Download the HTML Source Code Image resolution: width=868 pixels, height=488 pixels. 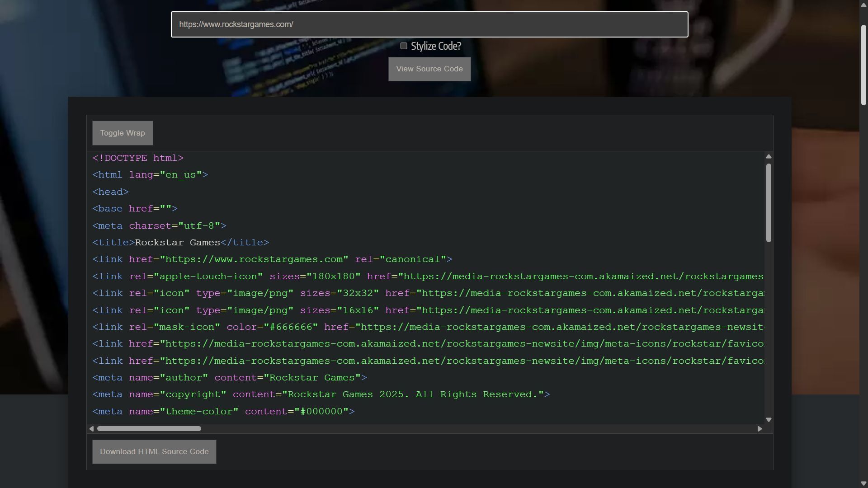[x=154, y=451]
